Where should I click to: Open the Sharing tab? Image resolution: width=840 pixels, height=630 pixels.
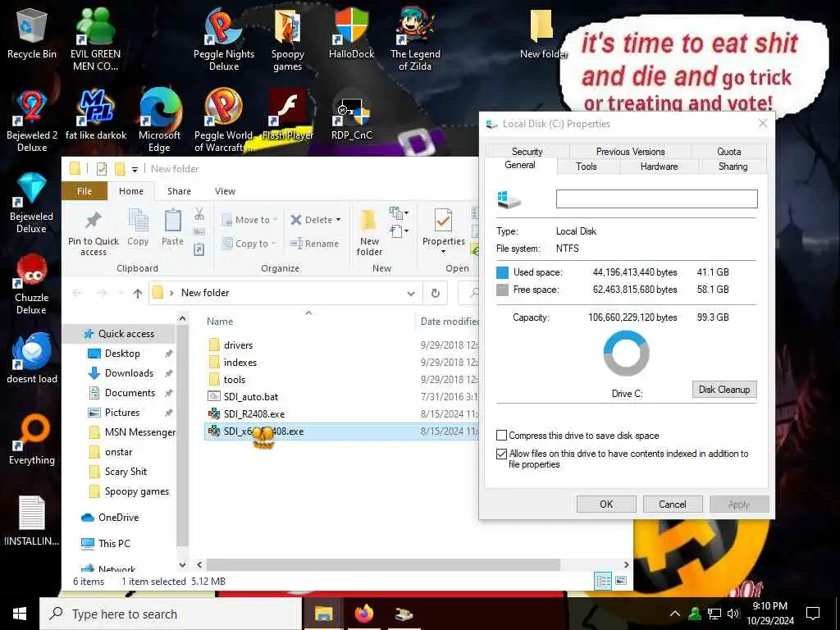(733, 167)
